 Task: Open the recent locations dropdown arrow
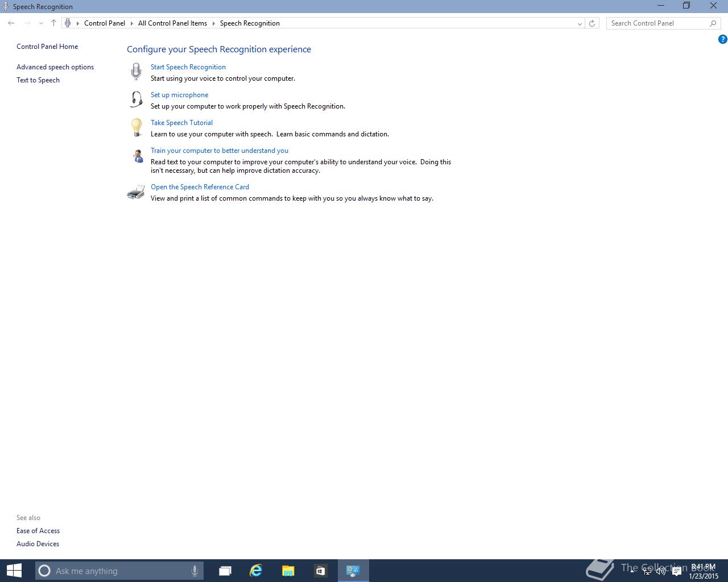[41, 23]
